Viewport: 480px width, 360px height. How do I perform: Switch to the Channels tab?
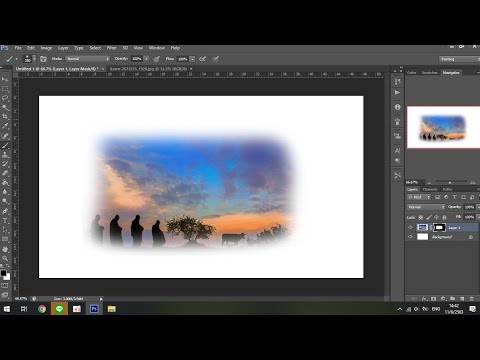tap(430, 189)
